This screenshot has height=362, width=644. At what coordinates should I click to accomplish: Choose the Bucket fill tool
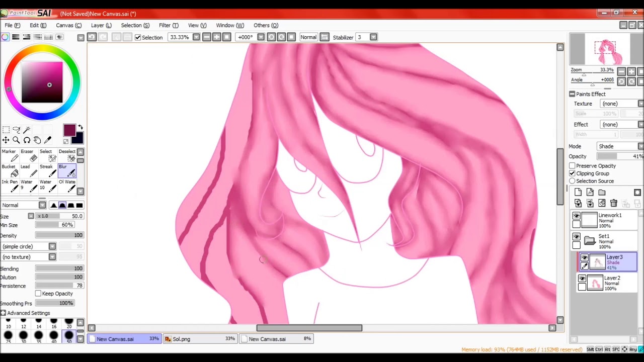10,171
